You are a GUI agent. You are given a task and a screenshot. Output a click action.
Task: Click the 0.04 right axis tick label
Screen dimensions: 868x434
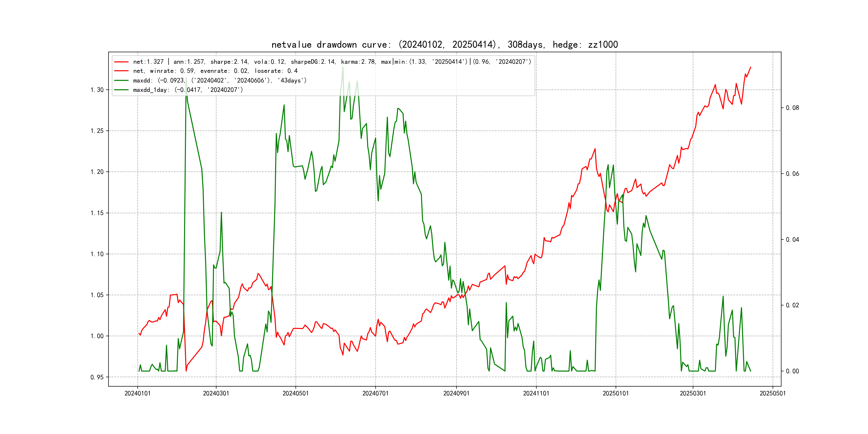pos(792,240)
